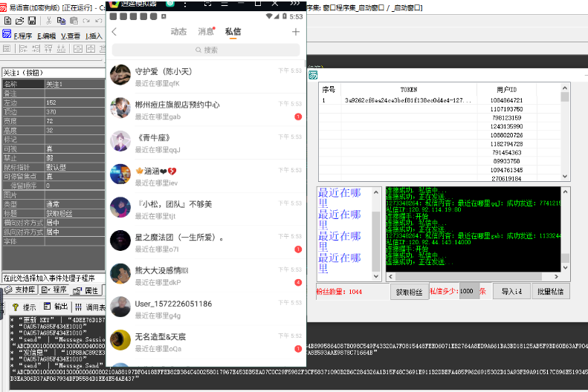Switch to the 动态 tab
Screen dimensions: 588x392
[178, 32]
